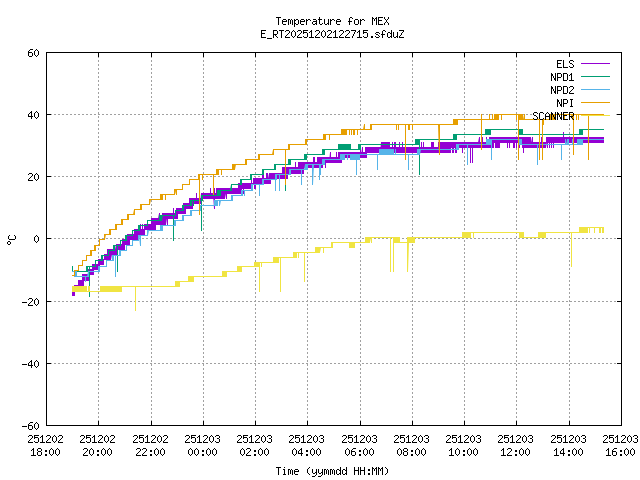
Task: Click the 0 y-axis tick label
Action: (x=36, y=239)
